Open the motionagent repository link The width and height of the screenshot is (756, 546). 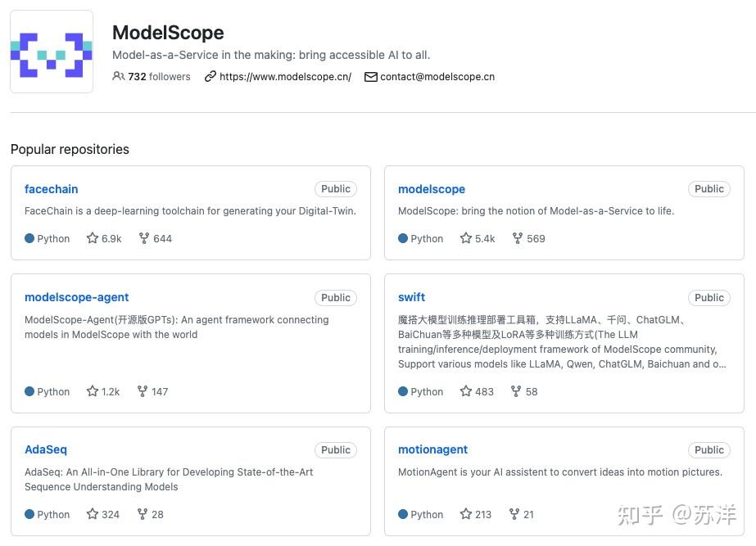(433, 449)
